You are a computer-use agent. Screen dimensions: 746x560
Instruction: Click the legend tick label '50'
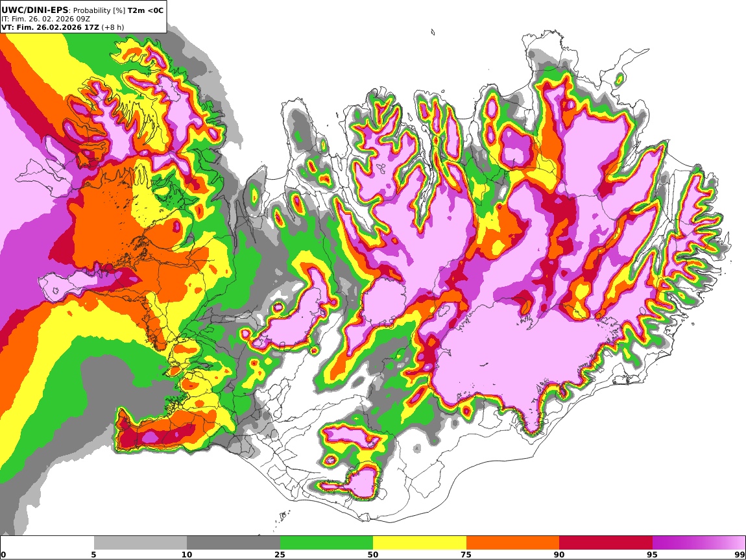pos(373,554)
